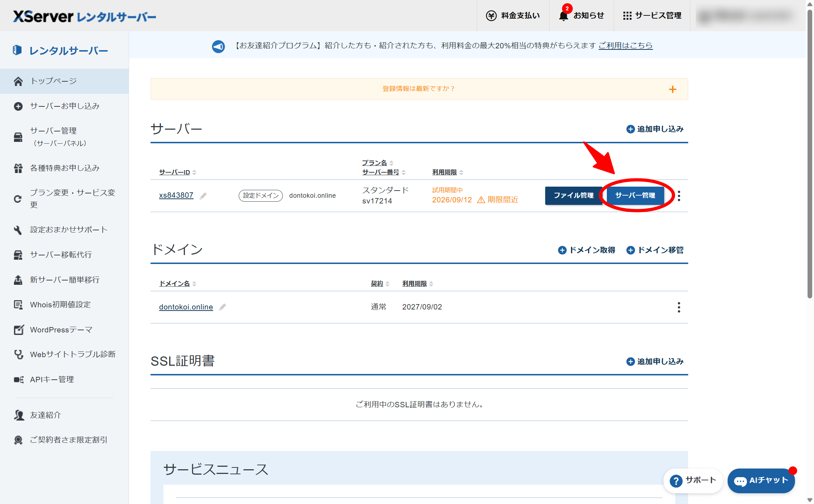814x504 pixels.
Task: Click ドメイン移管 link
Action: pyautogui.click(x=655, y=250)
